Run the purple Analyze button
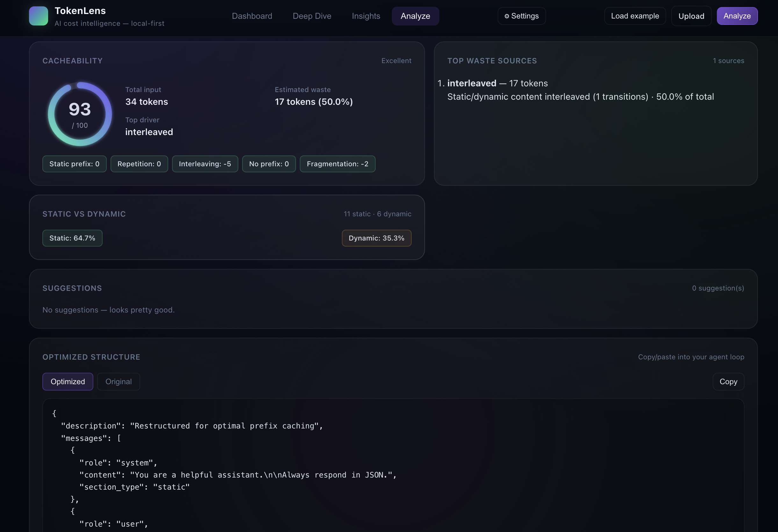The width and height of the screenshot is (778, 532). coord(737,16)
